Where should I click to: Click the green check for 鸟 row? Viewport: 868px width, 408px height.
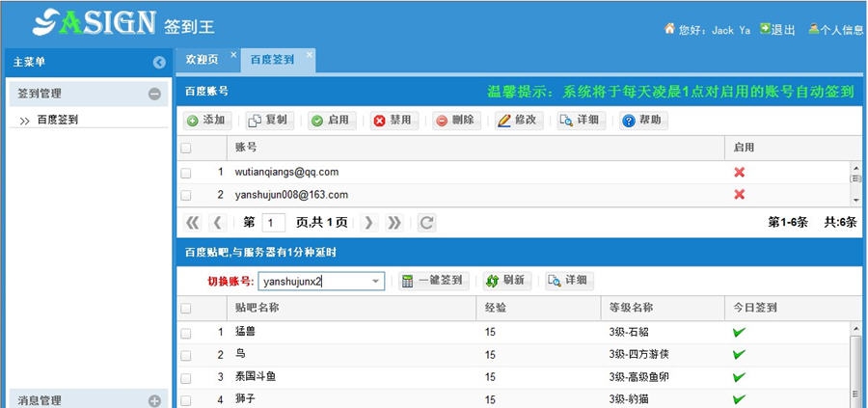(x=739, y=354)
